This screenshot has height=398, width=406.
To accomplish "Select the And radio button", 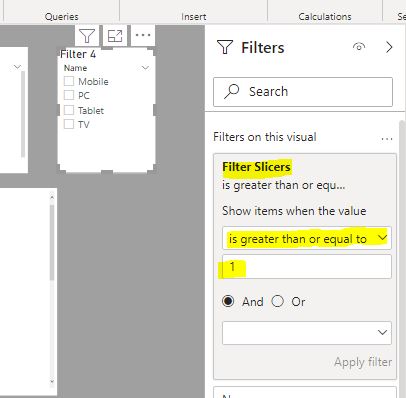I will [x=228, y=301].
